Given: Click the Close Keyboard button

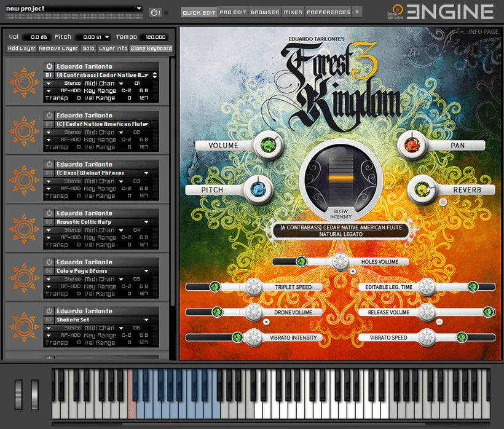Looking at the screenshot, I should click(x=151, y=49).
